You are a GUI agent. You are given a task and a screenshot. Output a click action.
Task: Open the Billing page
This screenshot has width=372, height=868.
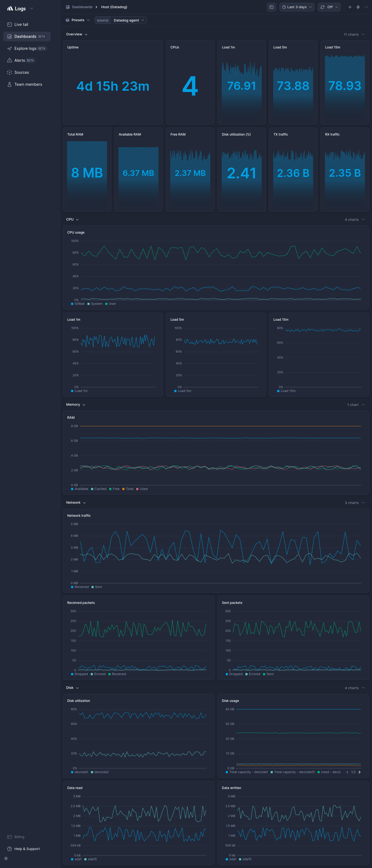[x=15, y=837]
